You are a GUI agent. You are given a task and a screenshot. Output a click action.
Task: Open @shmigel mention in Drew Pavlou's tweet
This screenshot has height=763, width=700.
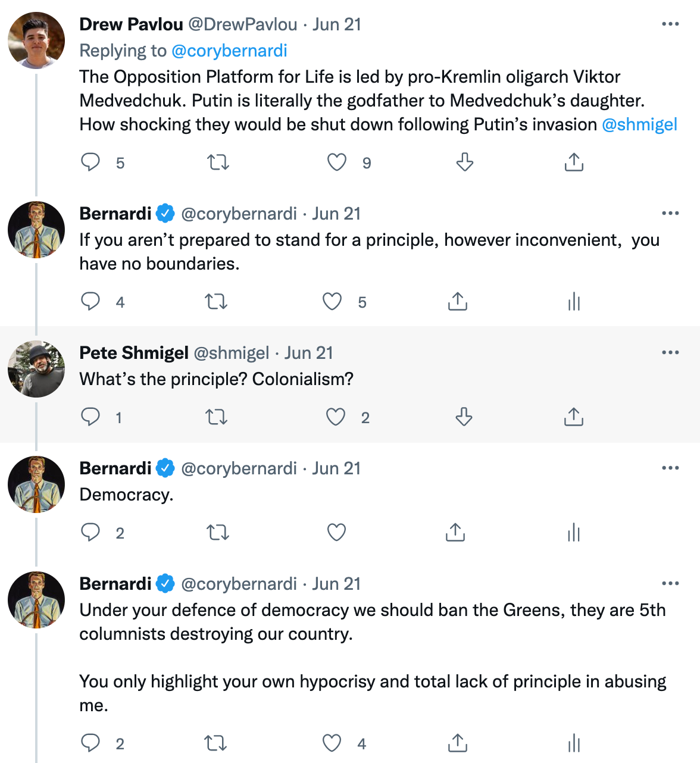(640, 124)
